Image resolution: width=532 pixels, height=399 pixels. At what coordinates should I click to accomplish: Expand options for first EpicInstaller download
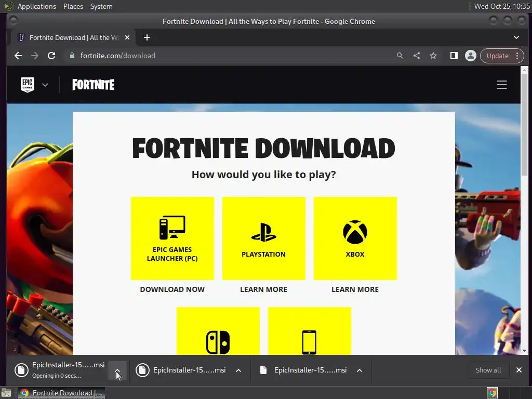tap(117, 370)
